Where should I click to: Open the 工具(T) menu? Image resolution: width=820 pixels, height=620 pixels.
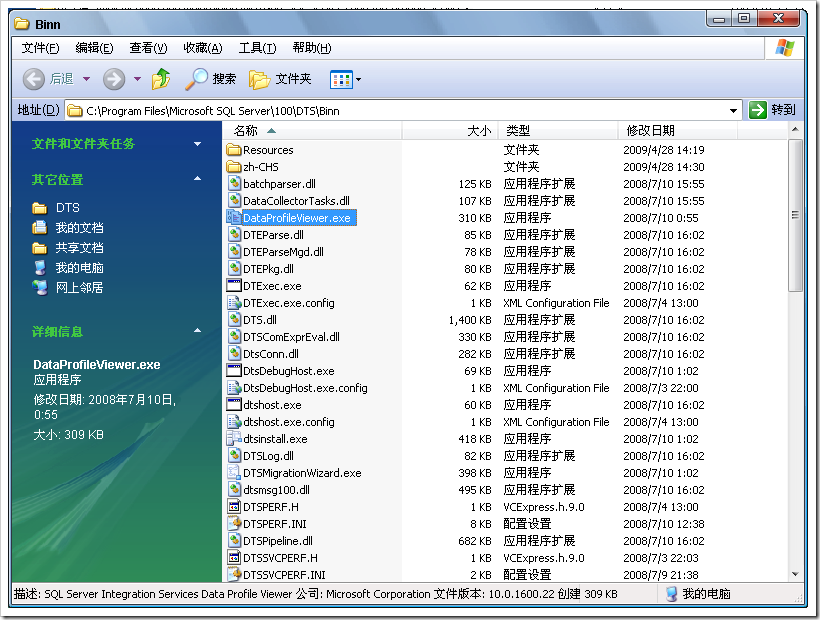coord(257,48)
